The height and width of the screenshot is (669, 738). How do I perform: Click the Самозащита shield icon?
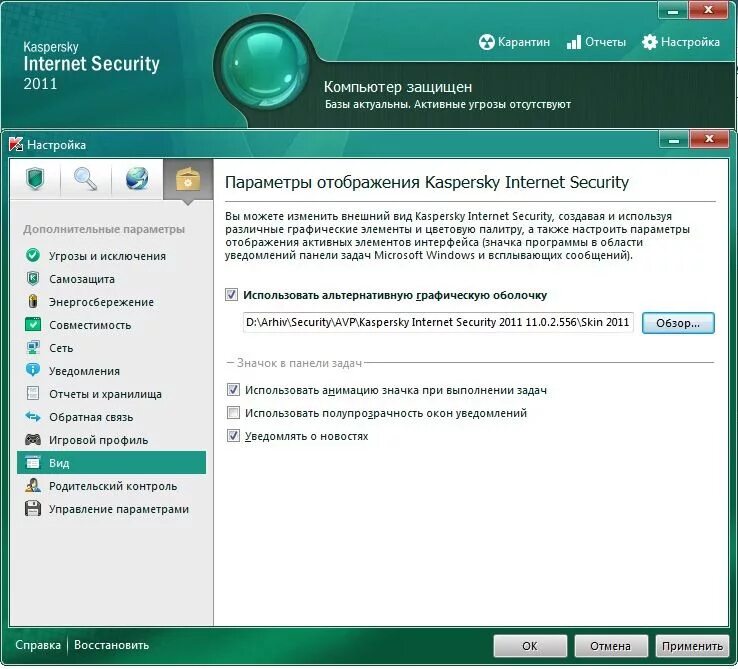(x=32, y=278)
